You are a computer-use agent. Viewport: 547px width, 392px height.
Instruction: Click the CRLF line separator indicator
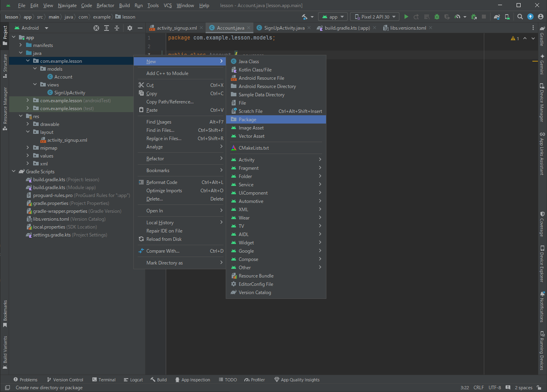click(x=479, y=387)
